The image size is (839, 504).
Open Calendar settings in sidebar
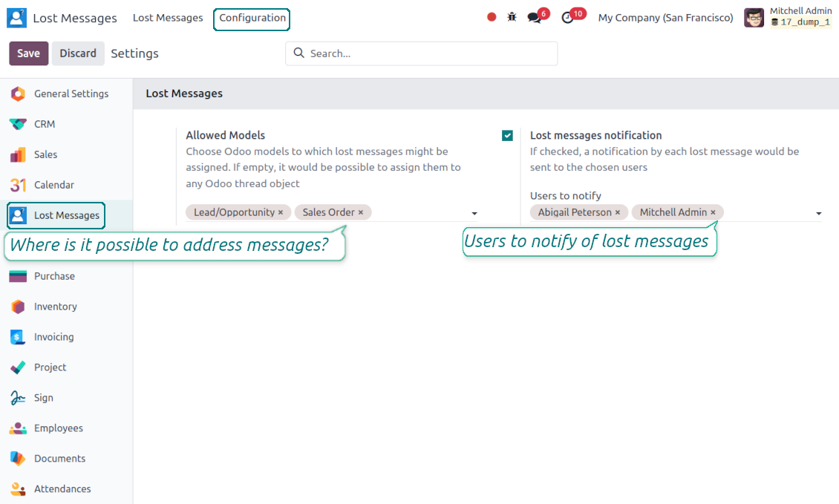[53, 185]
